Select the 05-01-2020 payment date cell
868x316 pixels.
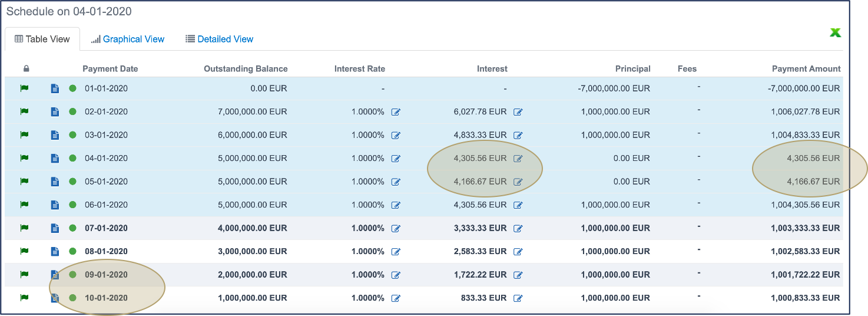click(106, 182)
